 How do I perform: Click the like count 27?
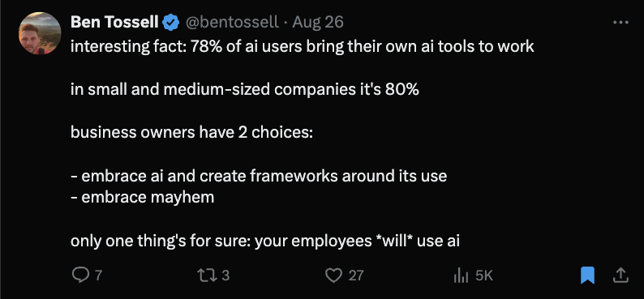click(x=356, y=276)
